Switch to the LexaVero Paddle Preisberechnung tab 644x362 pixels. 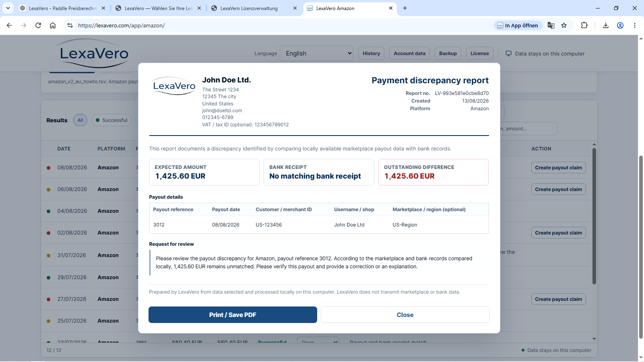click(62, 8)
